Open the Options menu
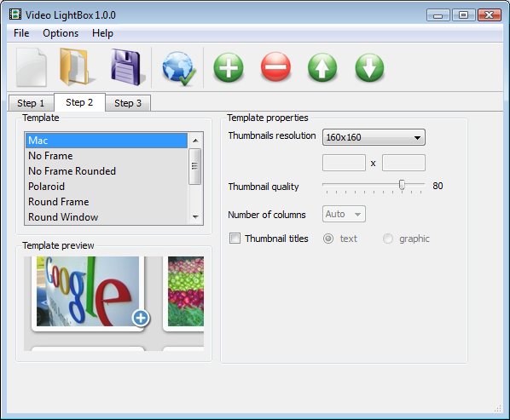510x420 pixels. click(61, 33)
